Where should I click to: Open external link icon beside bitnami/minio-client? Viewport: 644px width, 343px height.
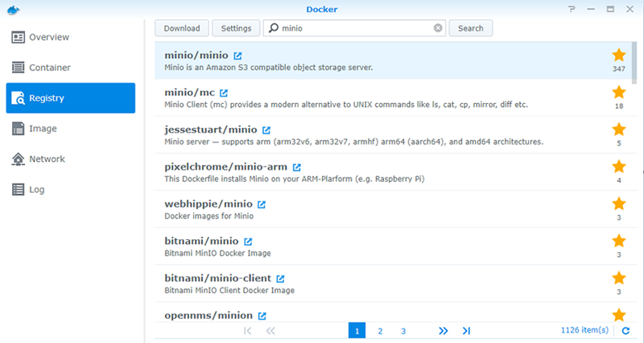click(x=280, y=279)
